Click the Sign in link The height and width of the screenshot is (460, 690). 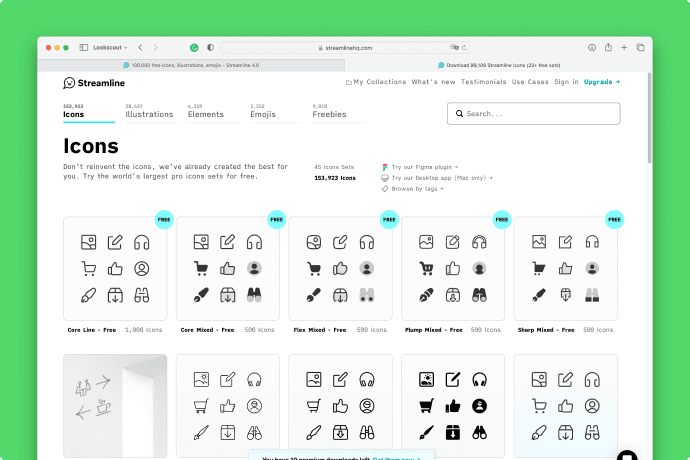coord(566,82)
